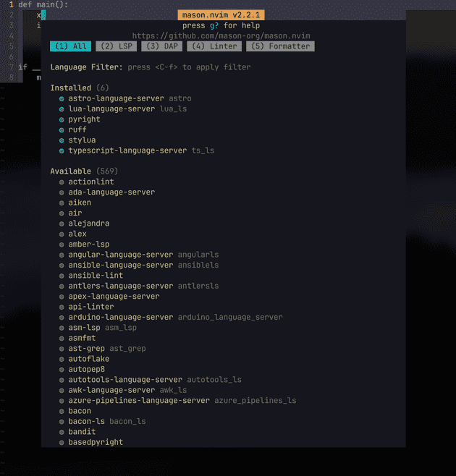Click the circle icon beside actionlint

click(62, 182)
